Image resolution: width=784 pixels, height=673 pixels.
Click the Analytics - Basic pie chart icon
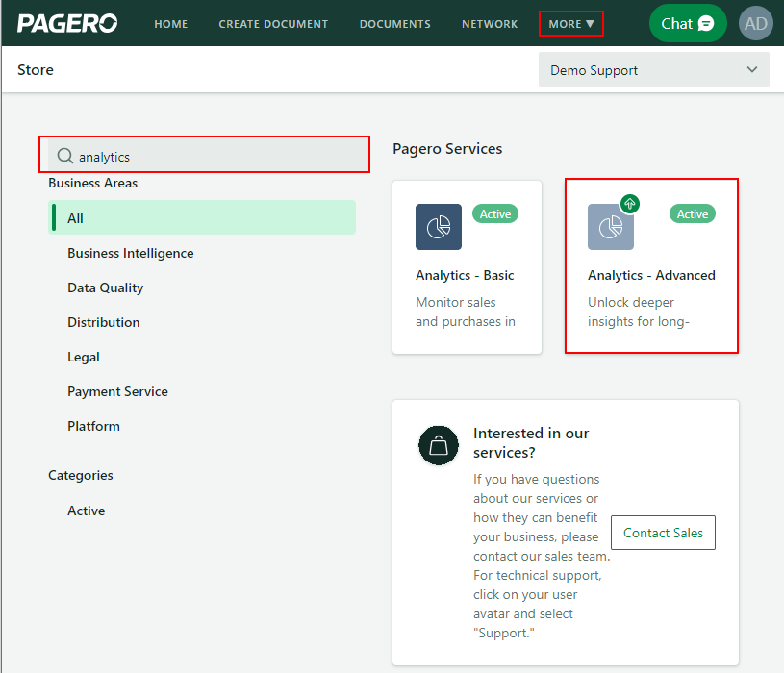click(439, 227)
